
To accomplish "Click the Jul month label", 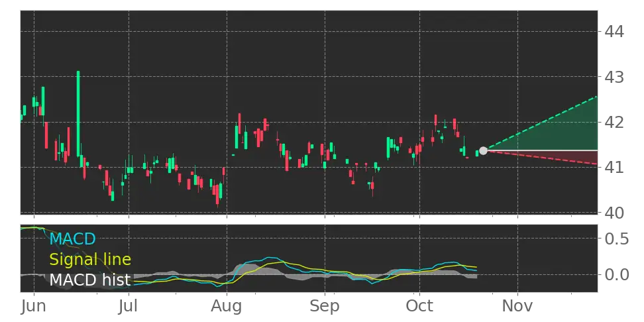I will click(x=129, y=306).
